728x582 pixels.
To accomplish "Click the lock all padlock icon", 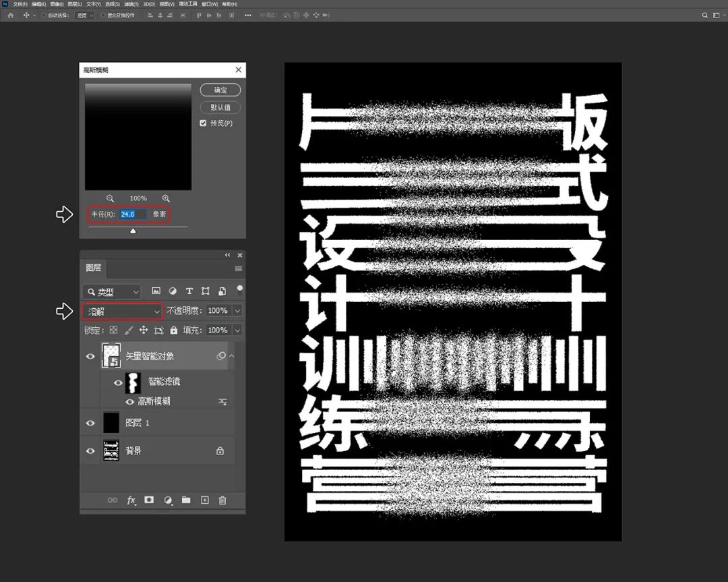I will (x=174, y=330).
